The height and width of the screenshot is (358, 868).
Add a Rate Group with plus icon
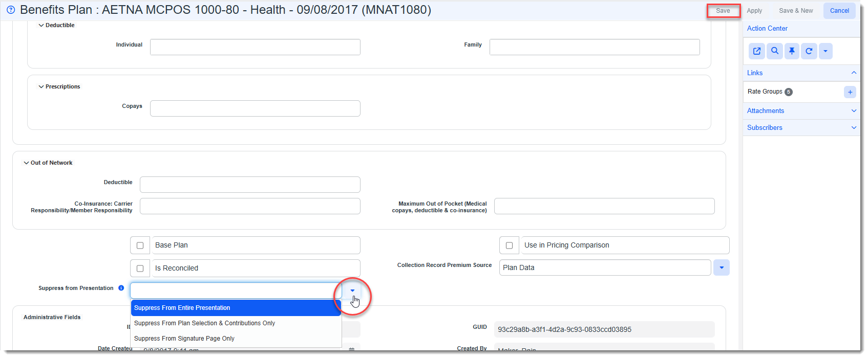[850, 92]
